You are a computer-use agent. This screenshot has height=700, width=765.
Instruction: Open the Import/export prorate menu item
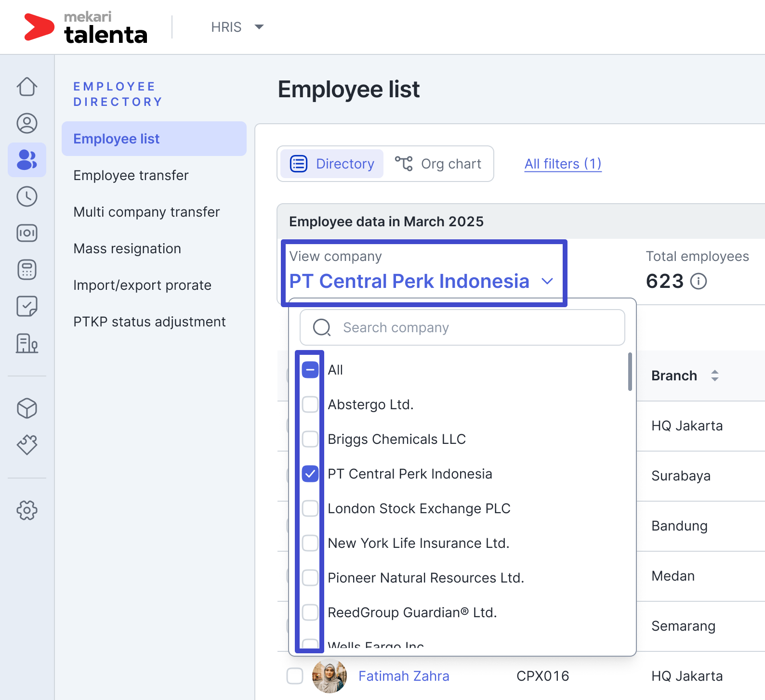point(142,285)
